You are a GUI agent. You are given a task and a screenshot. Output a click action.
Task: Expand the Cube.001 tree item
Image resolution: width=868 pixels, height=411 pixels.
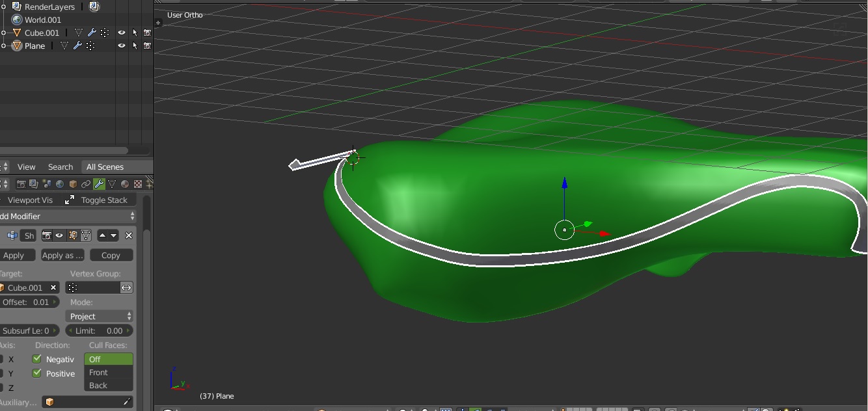pyautogui.click(x=3, y=33)
